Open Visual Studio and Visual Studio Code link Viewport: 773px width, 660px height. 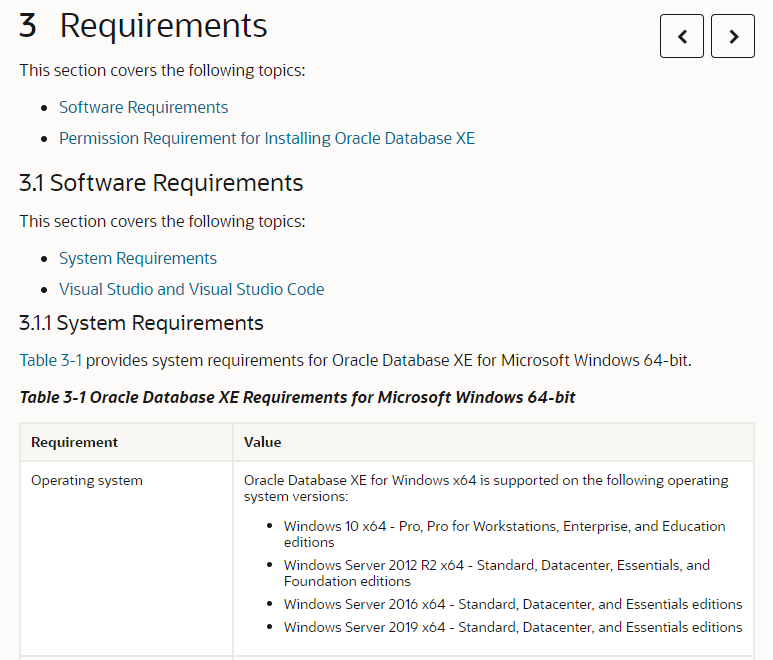click(x=192, y=289)
